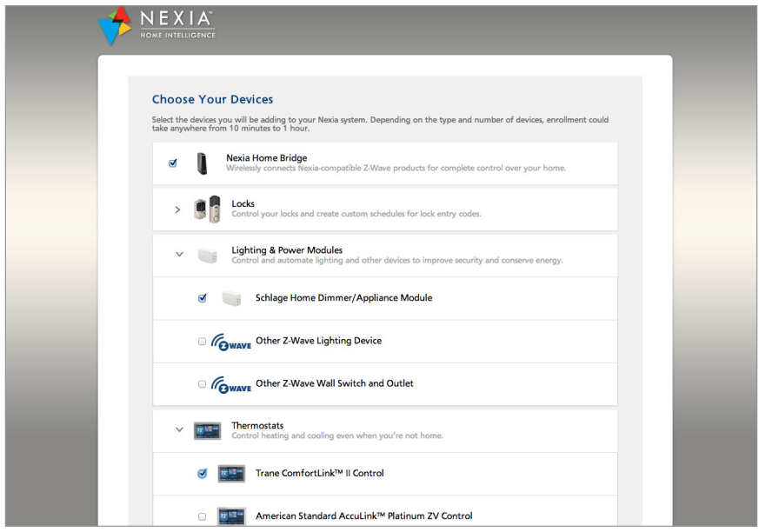Click the Thermostats category image
759x532 pixels.
click(207, 430)
